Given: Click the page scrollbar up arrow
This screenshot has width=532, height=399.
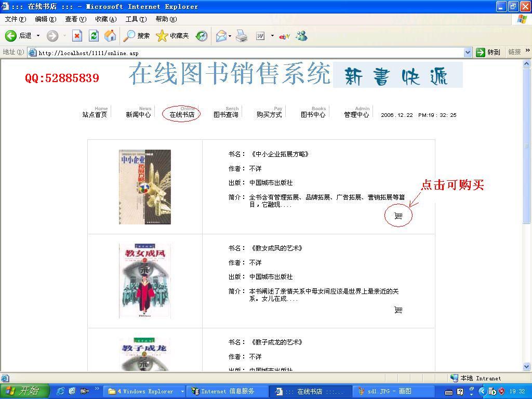Looking at the screenshot, I should coord(527,63).
